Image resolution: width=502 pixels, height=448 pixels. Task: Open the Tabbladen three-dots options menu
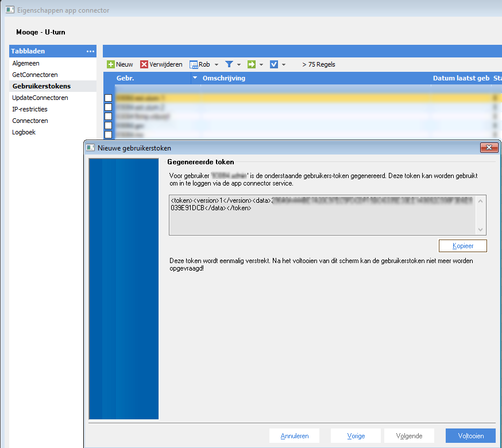(91, 51)
